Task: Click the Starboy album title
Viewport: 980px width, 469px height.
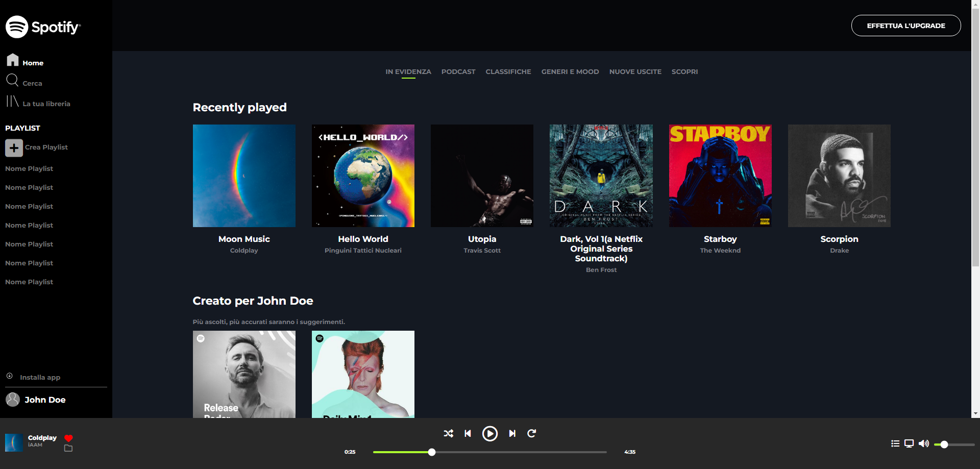Action: pos(720,239)
